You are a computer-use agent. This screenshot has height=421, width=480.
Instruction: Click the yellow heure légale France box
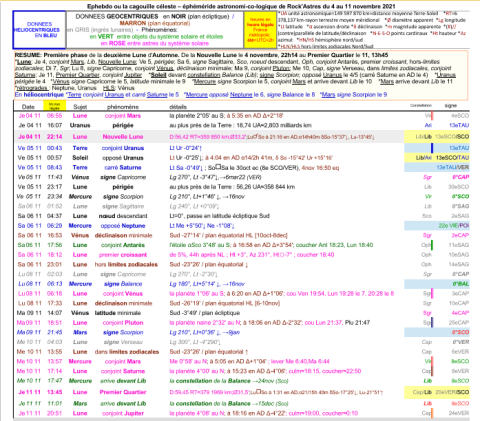(x=260, y=30)
